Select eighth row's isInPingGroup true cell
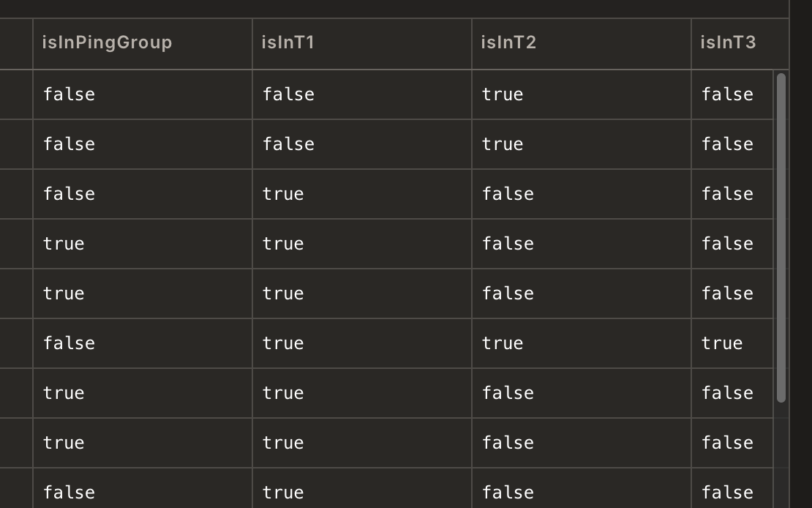 (x=64, y=443)
